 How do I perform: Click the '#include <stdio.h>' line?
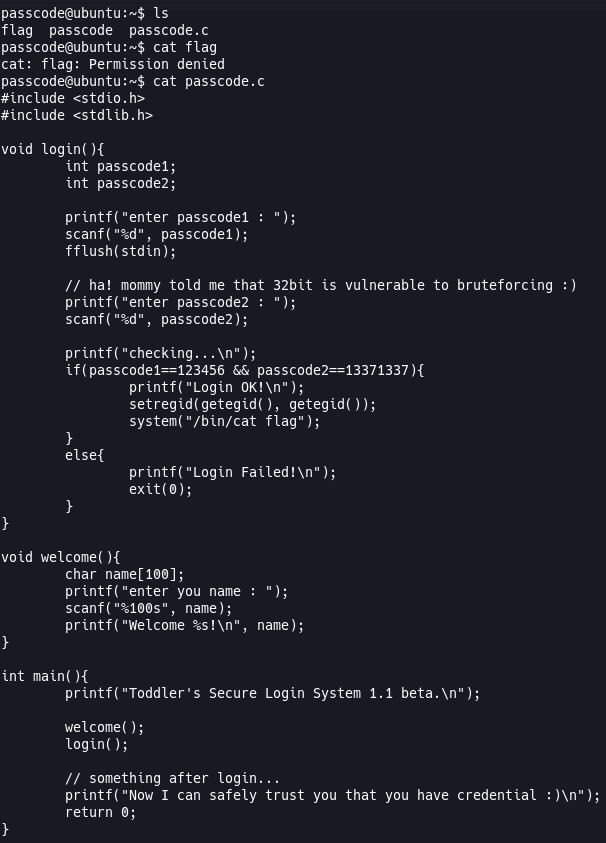coord(73,98)
